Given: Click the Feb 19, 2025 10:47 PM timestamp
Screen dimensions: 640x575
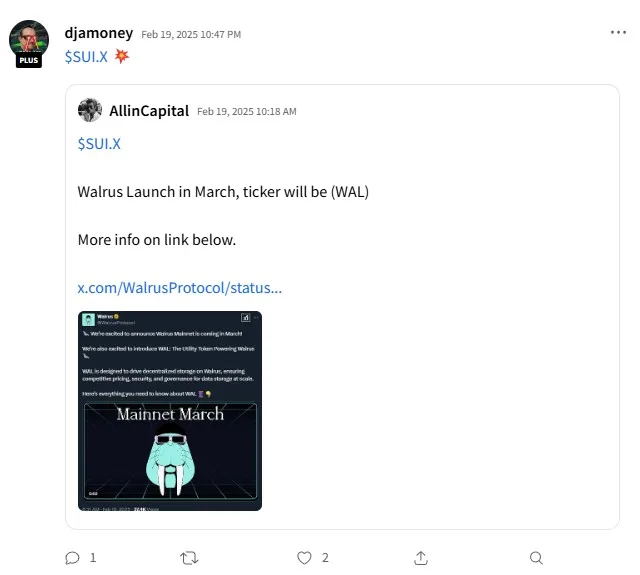Looking at the screenshot, I should pyautogui.click(x=191, y=34).
